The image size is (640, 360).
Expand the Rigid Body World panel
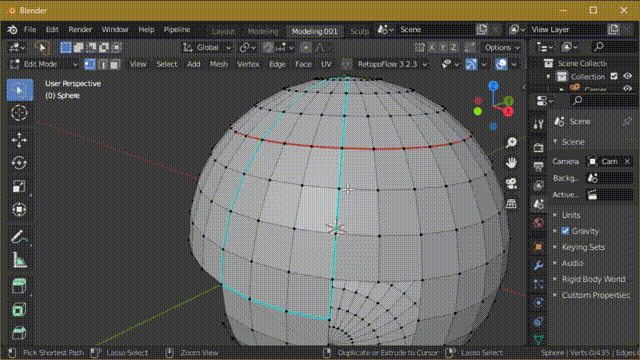pyautogui.click(x=593, y=279)
